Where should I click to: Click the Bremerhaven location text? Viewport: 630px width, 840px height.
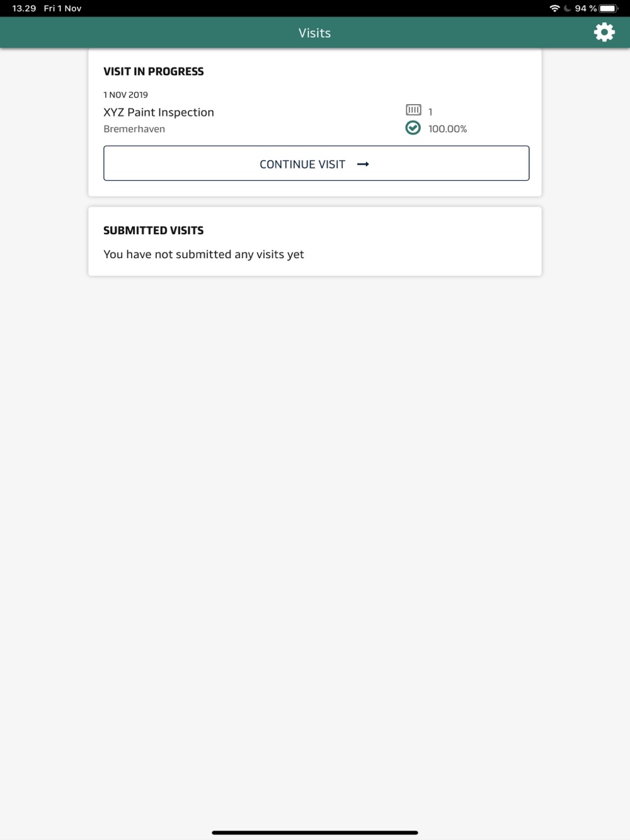coord(134,128)
